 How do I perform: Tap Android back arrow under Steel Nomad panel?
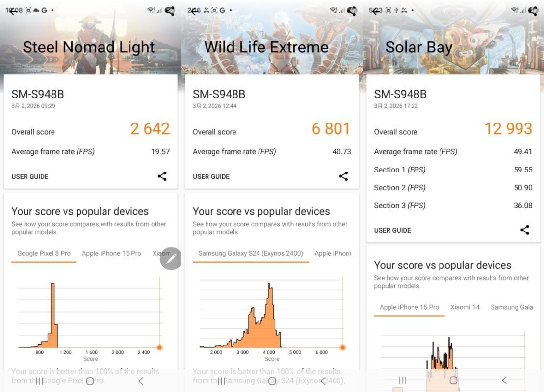coord(141,381)
